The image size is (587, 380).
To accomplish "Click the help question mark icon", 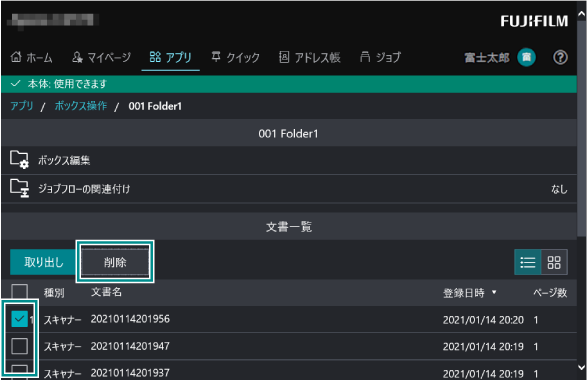I will click(x=560, y=57).
